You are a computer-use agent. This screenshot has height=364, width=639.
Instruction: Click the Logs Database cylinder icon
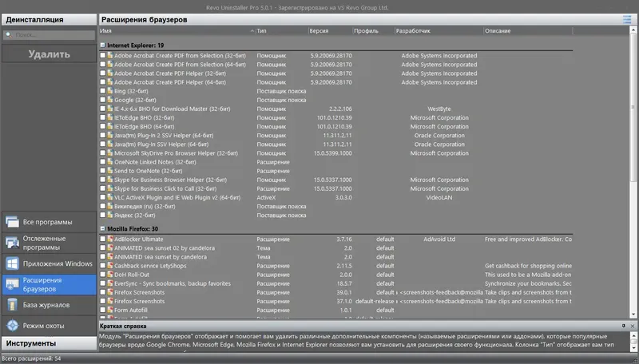coord(12,305)
